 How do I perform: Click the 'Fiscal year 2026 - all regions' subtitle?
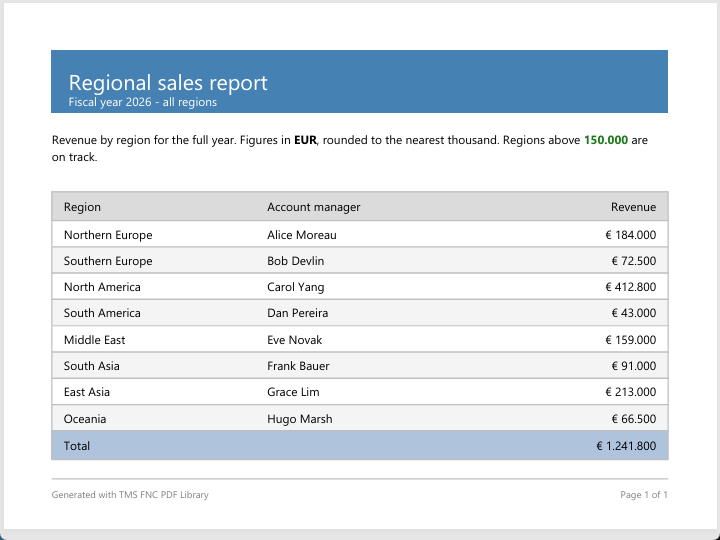click(x=143, y=102)
